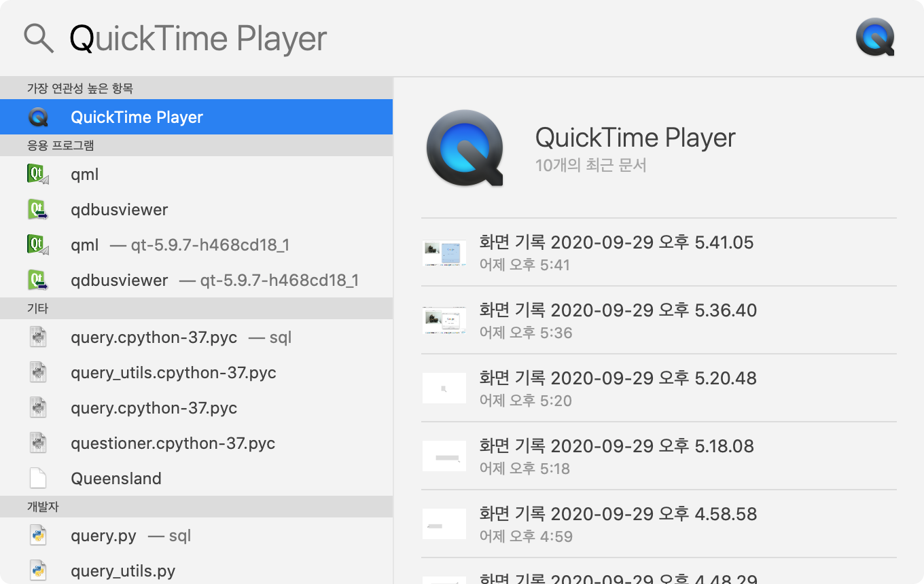Viewport: 924px width, 584px height.
Task: Click thumbnail of 5.20.48 recording
Action: tap(444, 388)
